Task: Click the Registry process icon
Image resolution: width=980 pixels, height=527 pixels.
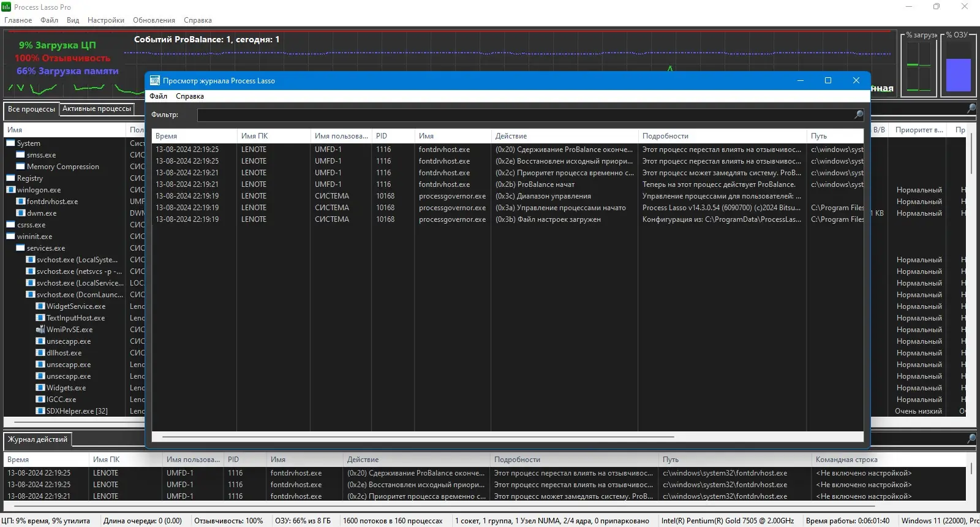Action: point(11,178)
